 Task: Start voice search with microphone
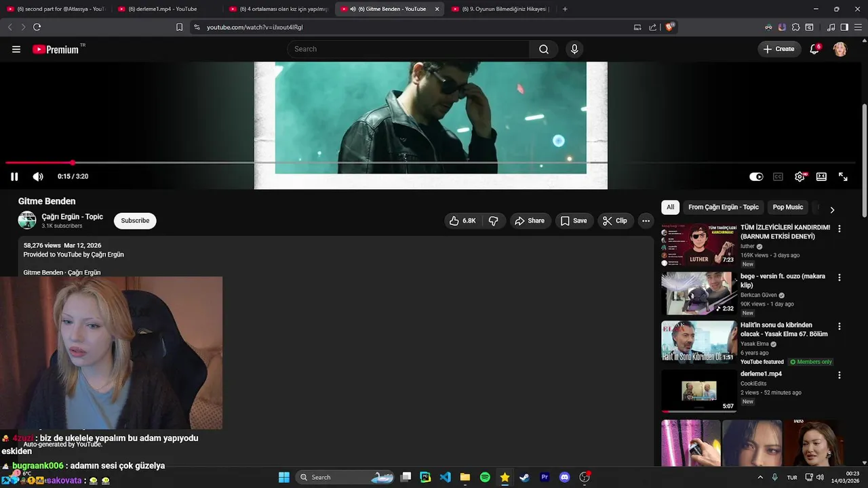[574, 49]
